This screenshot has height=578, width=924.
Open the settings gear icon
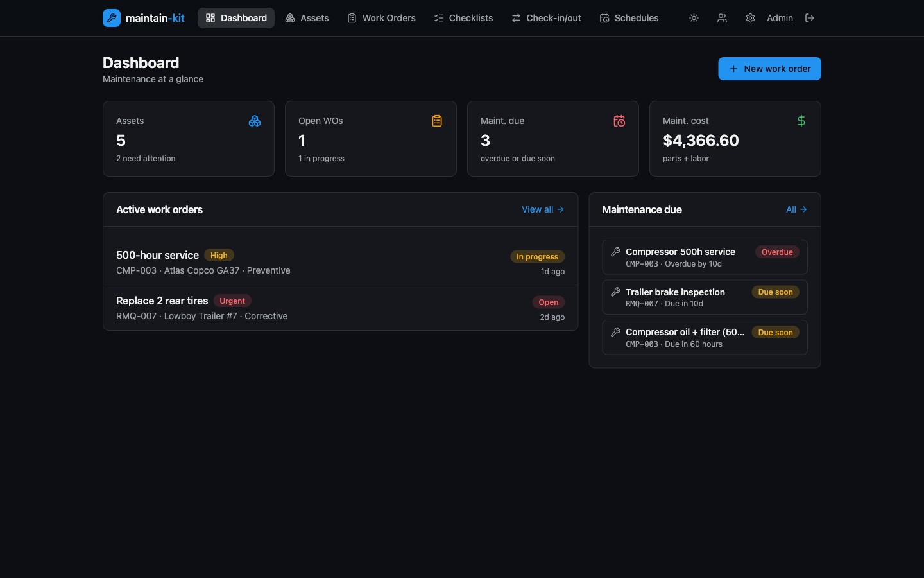click(x=750, y=18)
